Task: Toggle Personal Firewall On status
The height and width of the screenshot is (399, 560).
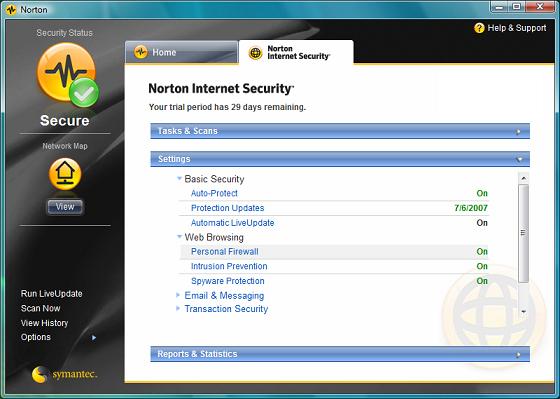Action: (x=482, y=251)
